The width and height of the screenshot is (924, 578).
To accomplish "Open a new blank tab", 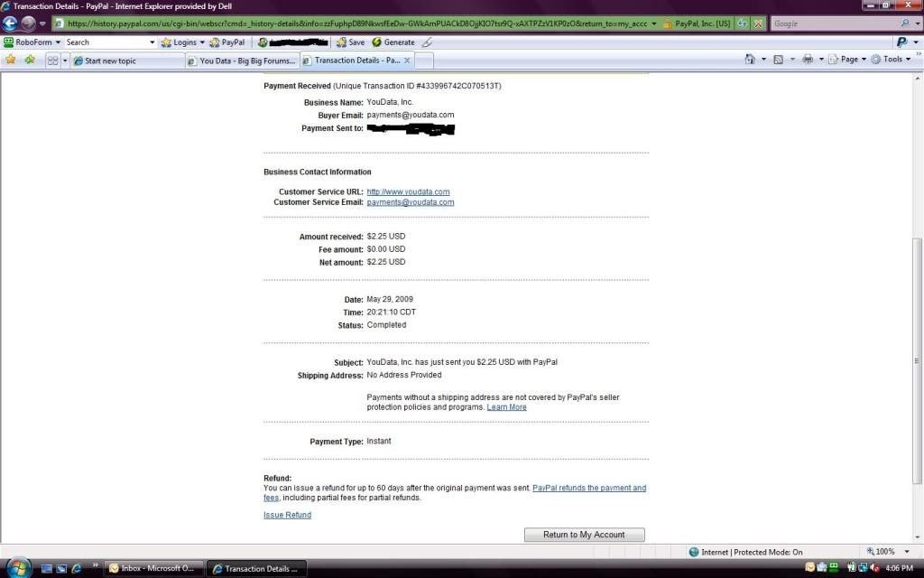I will pos(424,61).
